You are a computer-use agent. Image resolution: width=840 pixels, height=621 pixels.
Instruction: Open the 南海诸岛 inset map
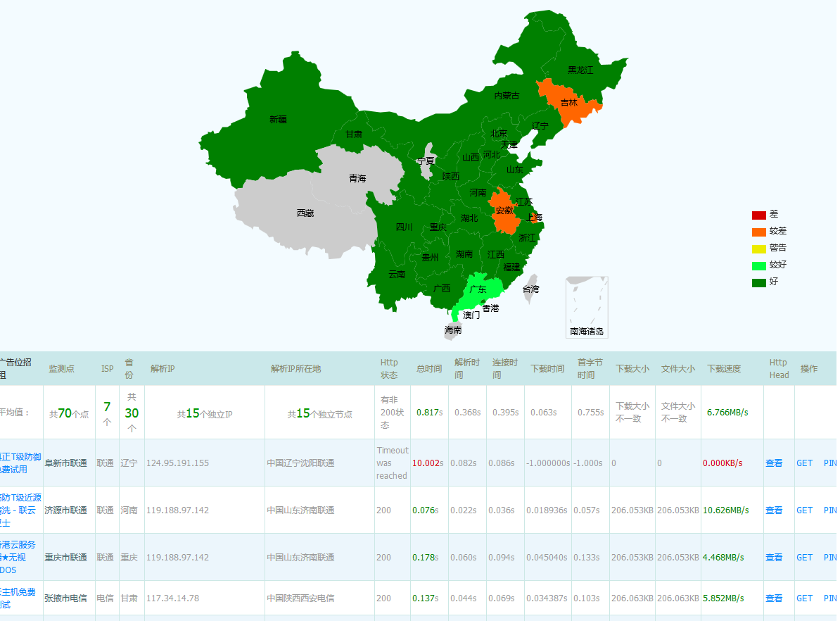click(x=587, y=308)
